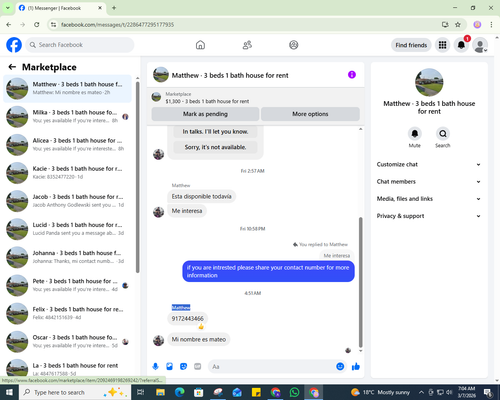The height and width of the screenshot is (400, 500).
Task: Choose a sticker from the sticker icon
Action: [x=183, y=367]
